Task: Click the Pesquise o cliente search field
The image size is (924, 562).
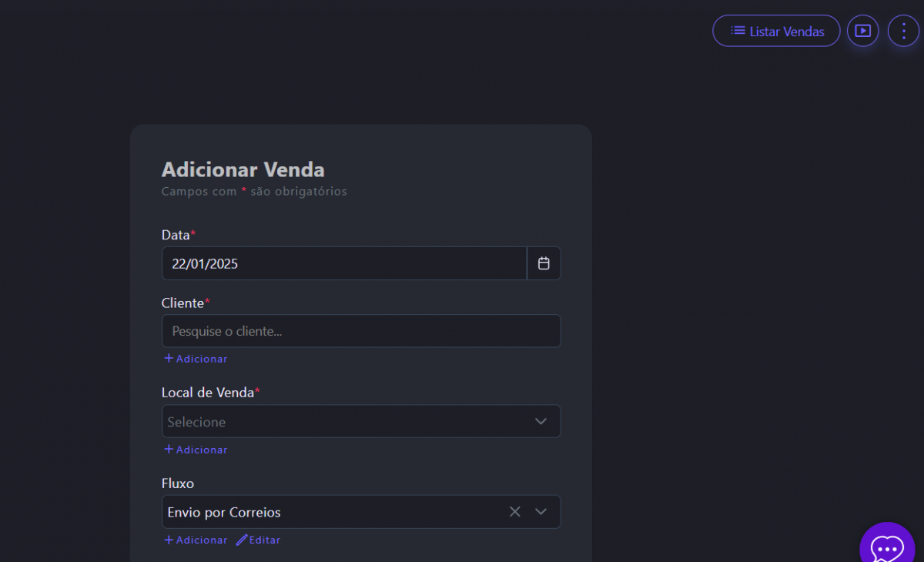Action: tap(360, 331)
